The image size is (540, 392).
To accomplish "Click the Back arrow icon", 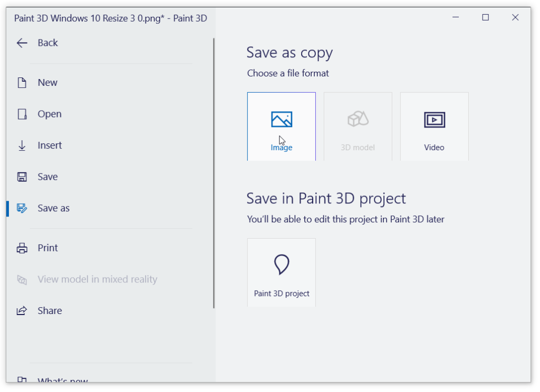I will [22, 43].
